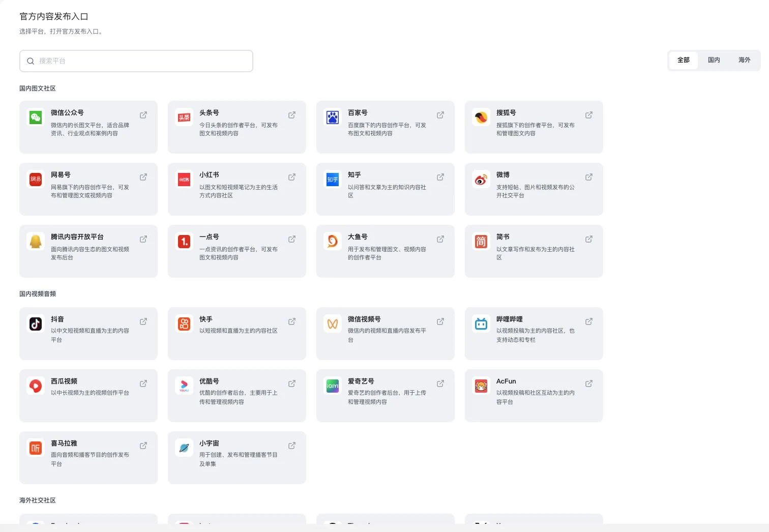This screenshot has width=769, height=532.
Task: Open external link icon on 喜马拉雅 card
Action: pyautogui.click(x=143, y=446)
